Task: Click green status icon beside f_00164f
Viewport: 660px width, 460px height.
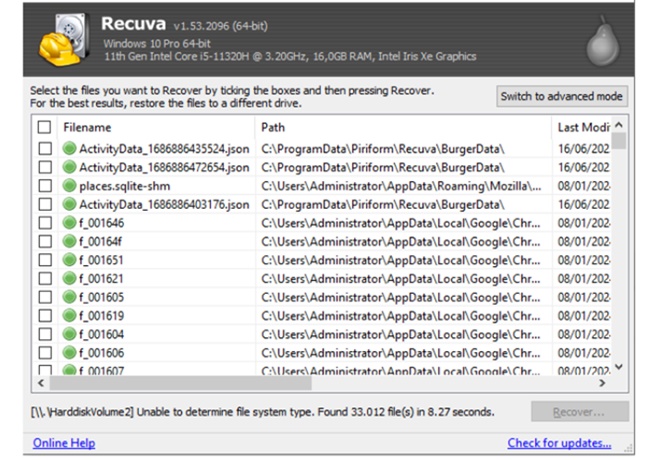Action: 69,241
